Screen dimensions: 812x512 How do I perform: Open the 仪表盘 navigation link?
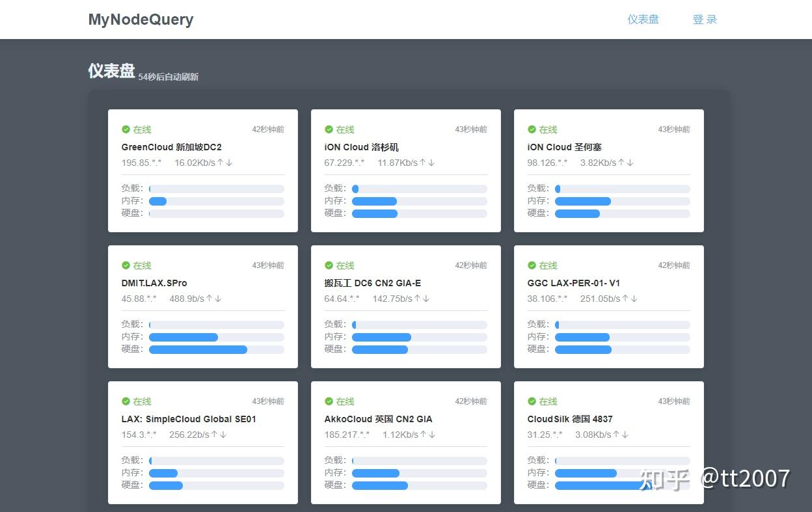click(643, 19)
